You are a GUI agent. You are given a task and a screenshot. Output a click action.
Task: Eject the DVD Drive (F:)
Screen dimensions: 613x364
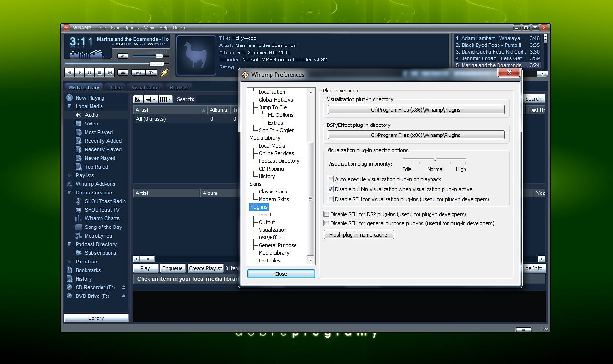pos(124,296)
